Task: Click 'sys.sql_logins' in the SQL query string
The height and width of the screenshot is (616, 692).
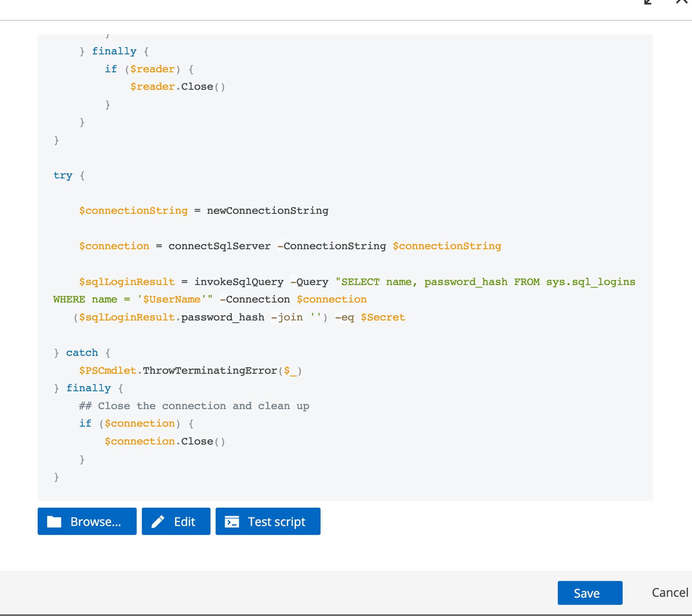Action: coord(590,282)
